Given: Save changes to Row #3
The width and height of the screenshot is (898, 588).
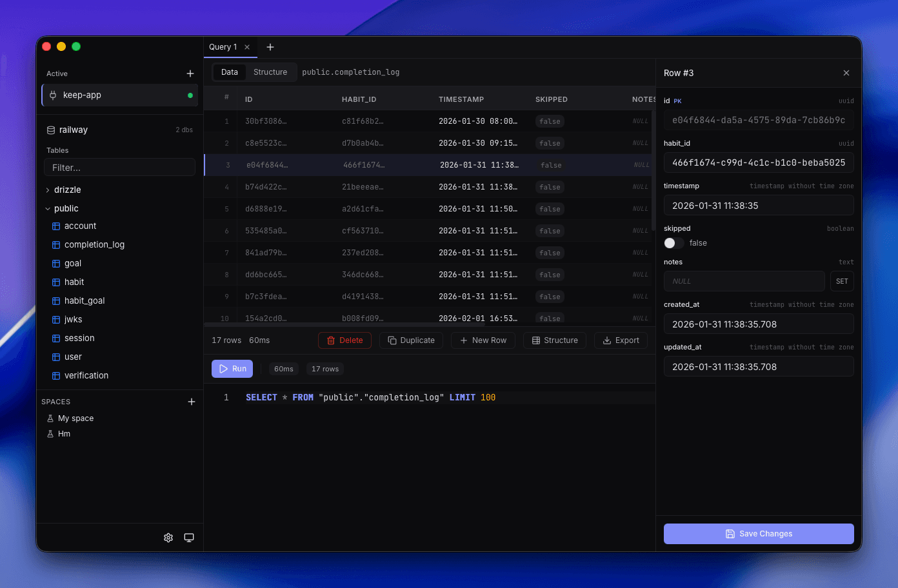Looking at the screenshot, I should [758, 534].
